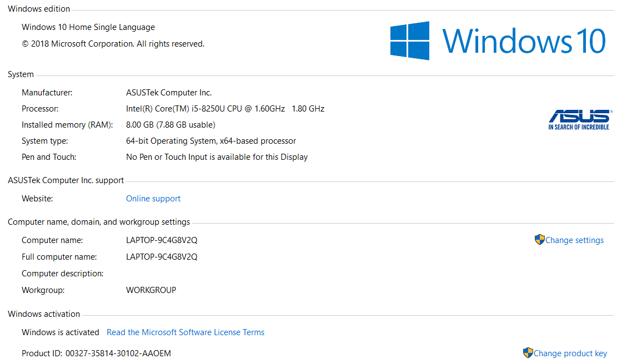Image resolution: width=622 pixels, height=364 pixels.
Task: Click the Workgroup value 'WORKGROUP'
Action: pyautogui.click(x=151, y=290)
